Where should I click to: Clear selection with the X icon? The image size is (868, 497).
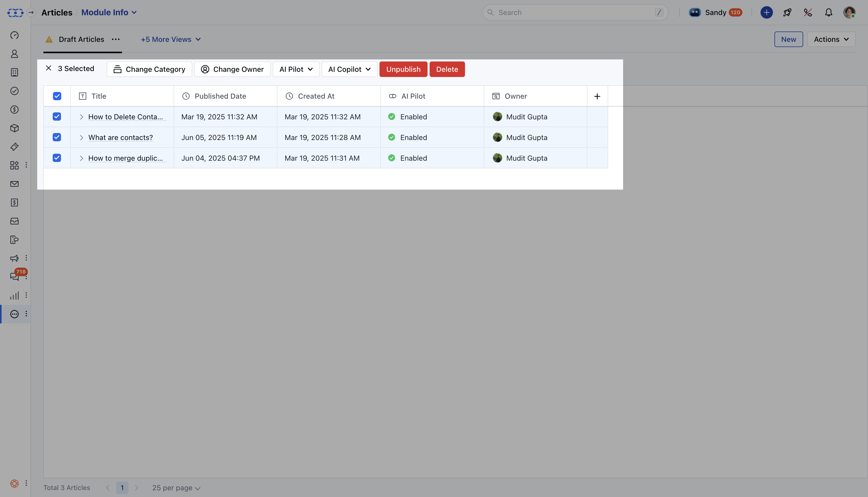(49, 68)
